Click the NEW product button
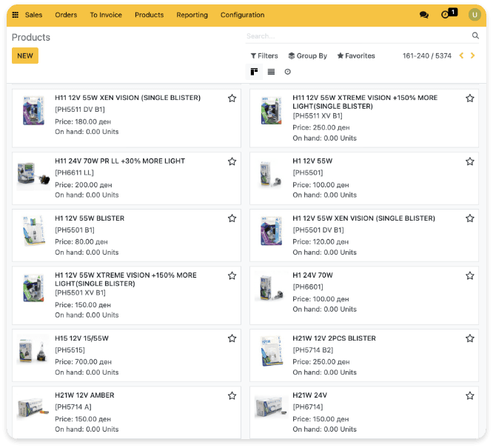The width and height of the screenshot is (493, 448). coord(25,56)
